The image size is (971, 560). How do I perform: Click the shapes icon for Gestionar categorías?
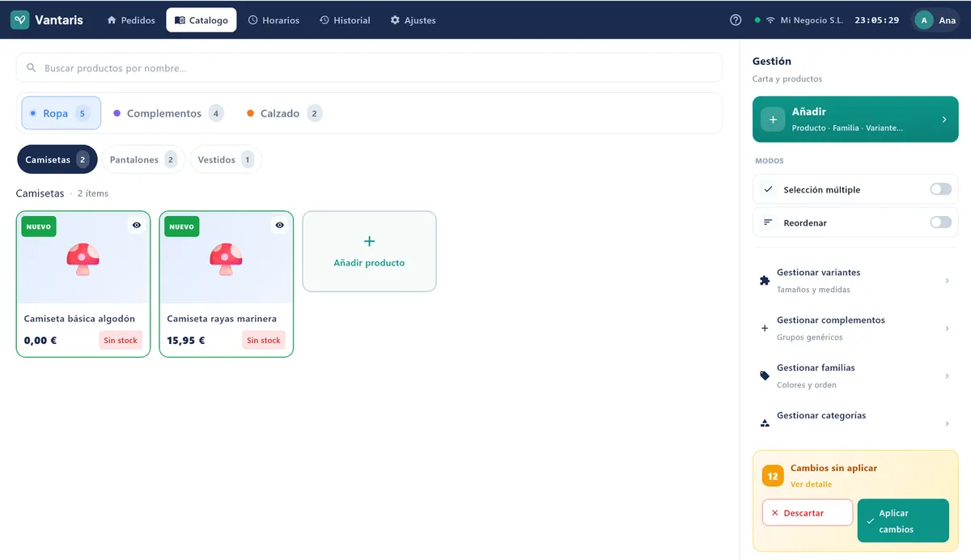(765, 423)
